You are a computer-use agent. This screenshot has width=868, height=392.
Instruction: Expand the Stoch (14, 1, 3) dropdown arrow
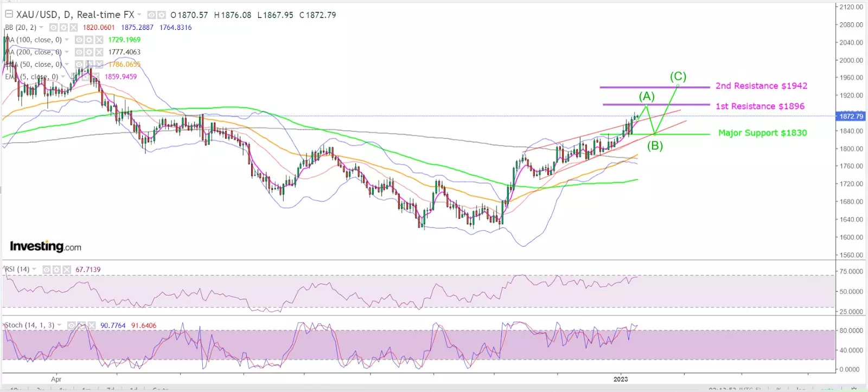[59, 325]
